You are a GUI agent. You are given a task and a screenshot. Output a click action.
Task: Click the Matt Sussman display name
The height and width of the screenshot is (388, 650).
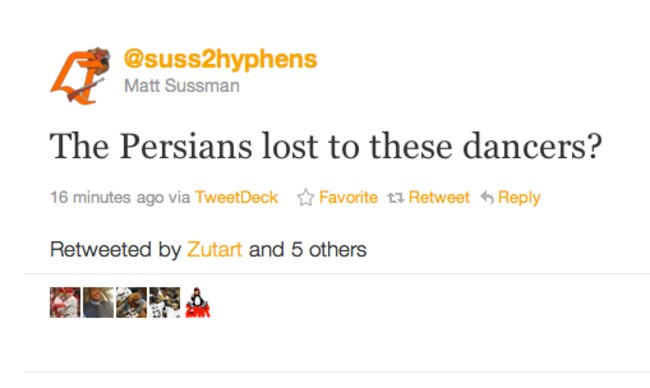pos(182,86)
